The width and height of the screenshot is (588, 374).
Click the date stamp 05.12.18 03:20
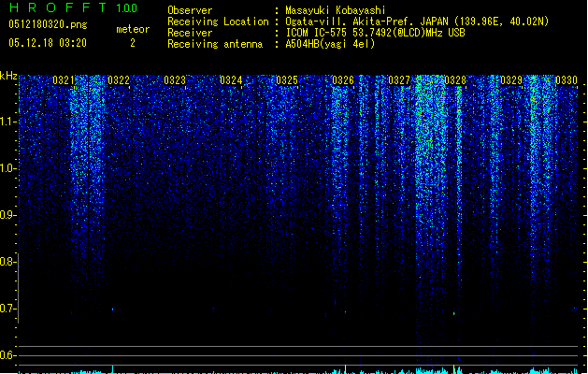[48, 43]
